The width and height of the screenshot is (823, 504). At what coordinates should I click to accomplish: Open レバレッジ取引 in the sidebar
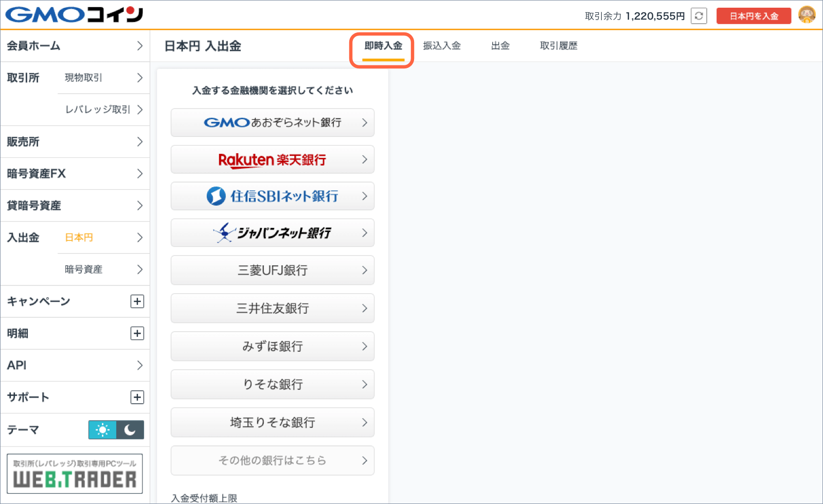pos(103,110)
